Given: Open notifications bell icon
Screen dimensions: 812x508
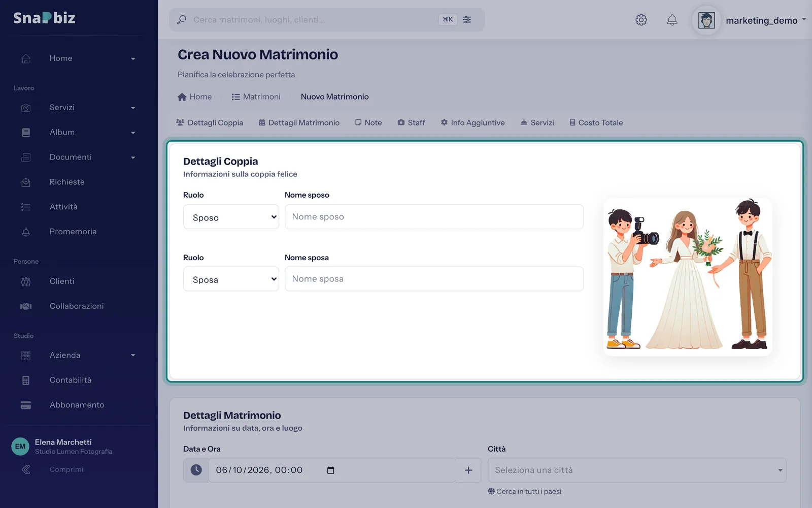Looking at the screenshot, I should 672,20.
